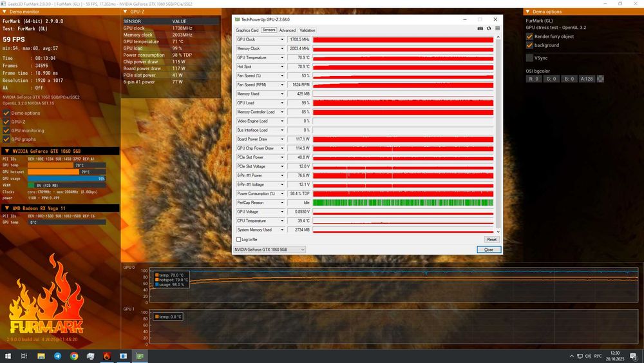
Task: Click R: 0 color field
Action: [533, 79]
